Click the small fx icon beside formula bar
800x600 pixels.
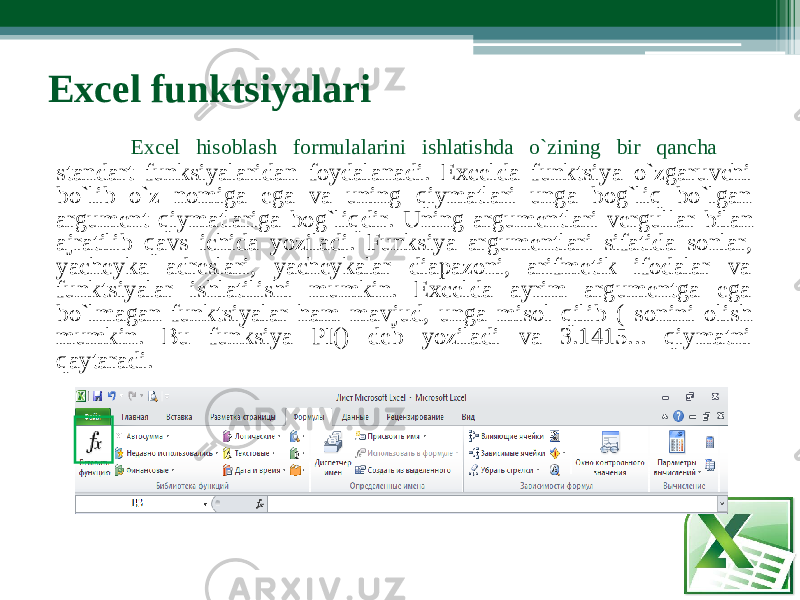pyautogui.click(x=260, y=504)
